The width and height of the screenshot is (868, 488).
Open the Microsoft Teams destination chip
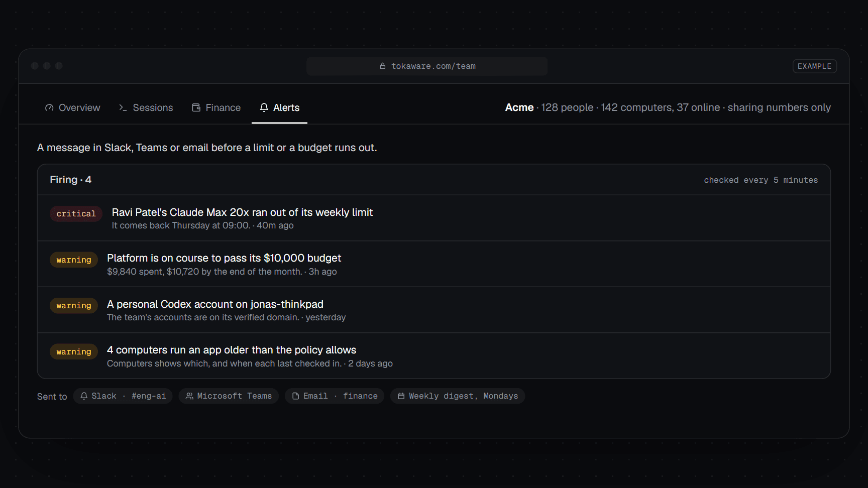229,396
